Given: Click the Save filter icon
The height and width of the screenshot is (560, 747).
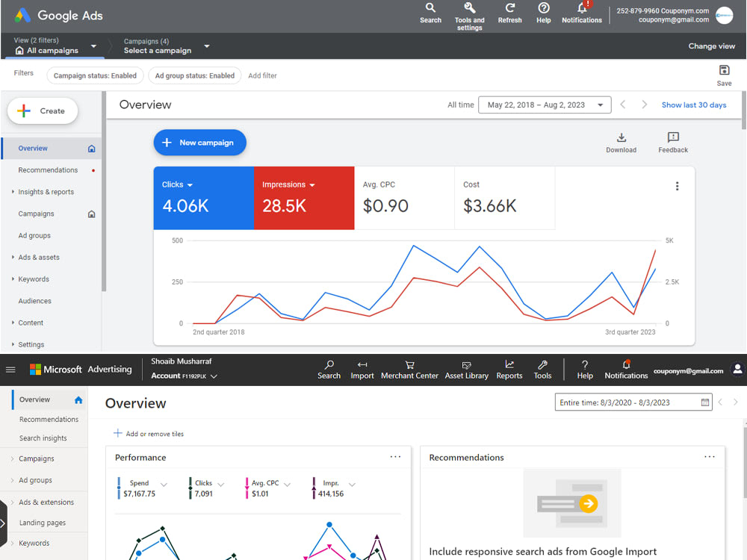Looking at the screenshot, I should 724,70.
